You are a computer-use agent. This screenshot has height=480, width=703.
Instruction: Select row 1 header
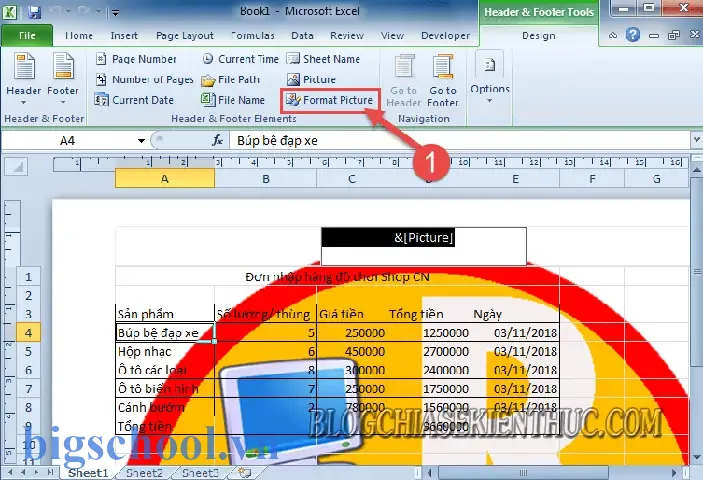[x=28, y=277]
